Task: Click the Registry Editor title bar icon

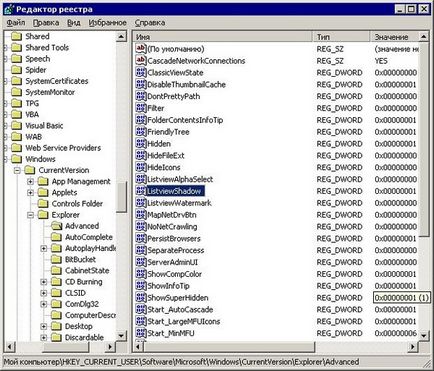Action: (9, 9)
